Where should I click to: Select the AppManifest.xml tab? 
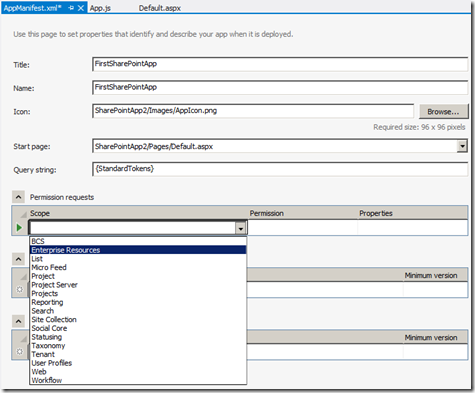click(x=33, y=8)
